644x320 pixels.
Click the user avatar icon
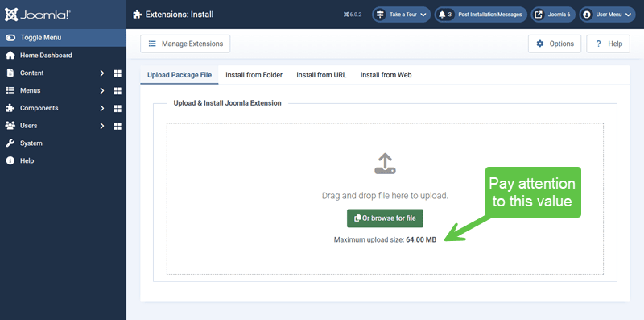(x=587, y=15)
